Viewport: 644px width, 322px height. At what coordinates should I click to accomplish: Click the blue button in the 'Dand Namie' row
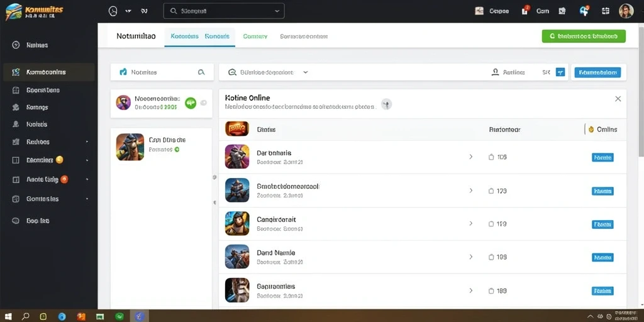tap(602, 257)
